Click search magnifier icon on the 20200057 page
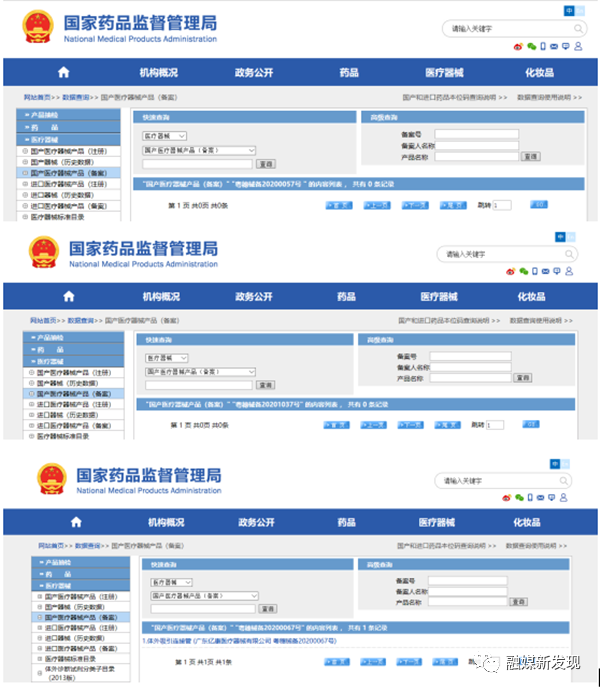This screenshot has width=600, height=690. point(578,29)
